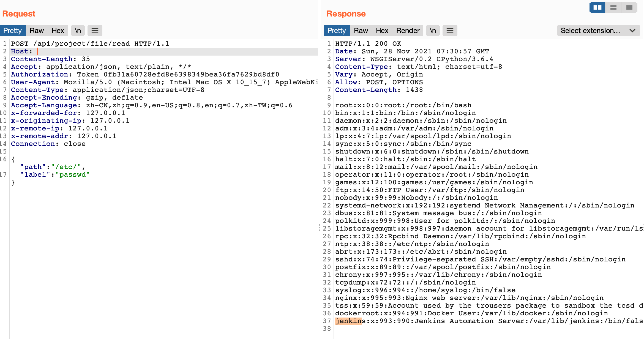The width and height of the screenshot is (644, 339).
Task: Click highlighted jenkins text in response
Action: click(348, 321)
